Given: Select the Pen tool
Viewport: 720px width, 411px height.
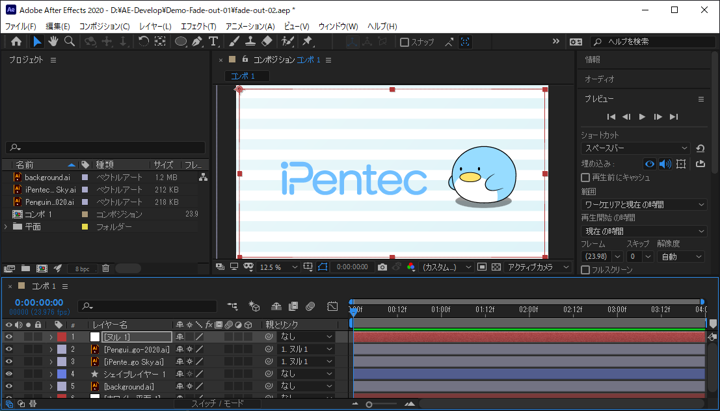Looking at the screenshot, I should (197, 42).
